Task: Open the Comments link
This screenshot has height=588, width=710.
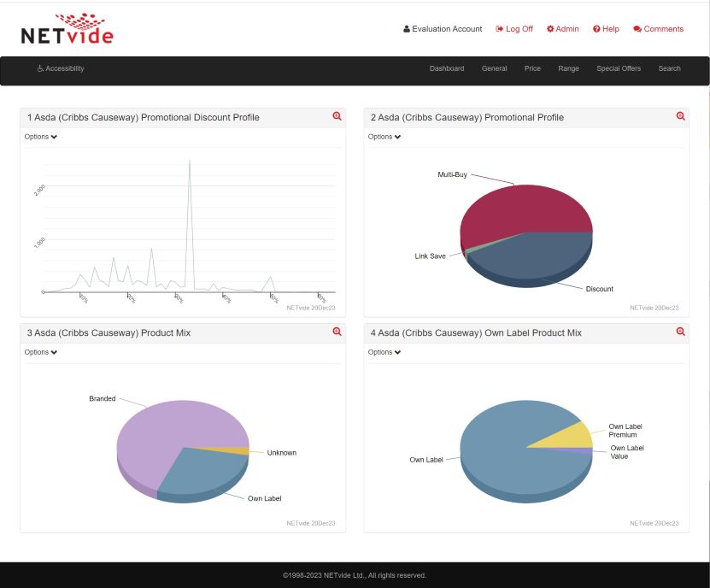Action: pos(658,29)
